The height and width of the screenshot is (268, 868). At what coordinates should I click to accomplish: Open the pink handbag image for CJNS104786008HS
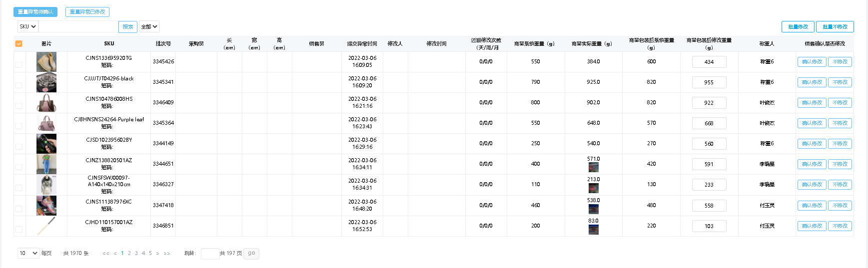coord(46,103)
